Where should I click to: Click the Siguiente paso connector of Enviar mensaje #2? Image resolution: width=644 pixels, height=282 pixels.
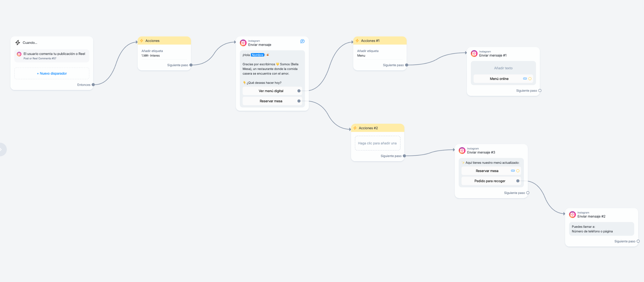point(638,241)
